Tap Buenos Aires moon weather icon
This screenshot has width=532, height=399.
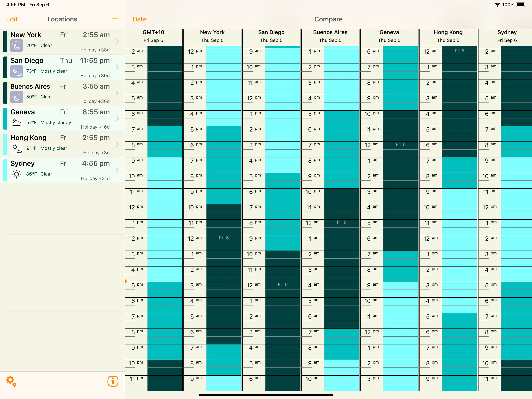(x=17, y=97)
